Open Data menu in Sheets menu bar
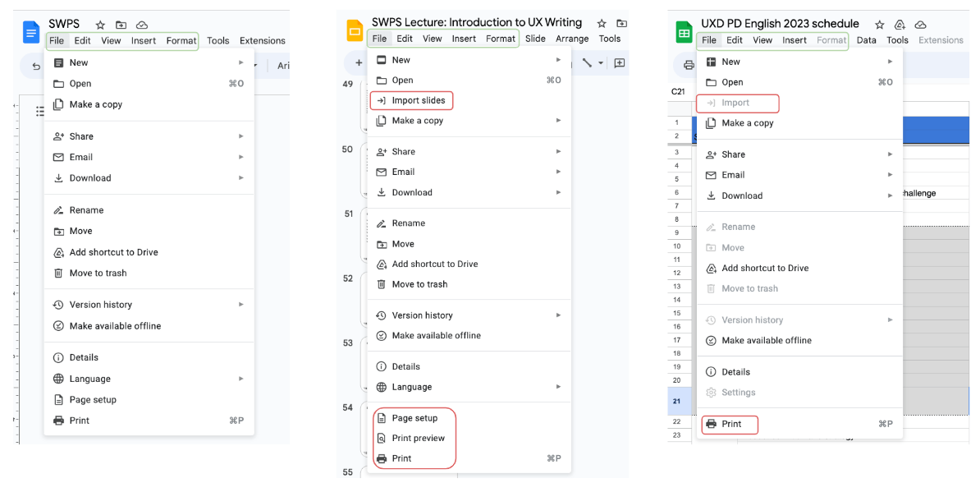Image resolution: width=980 pixels, height=492 pixels. click(866, 40)
